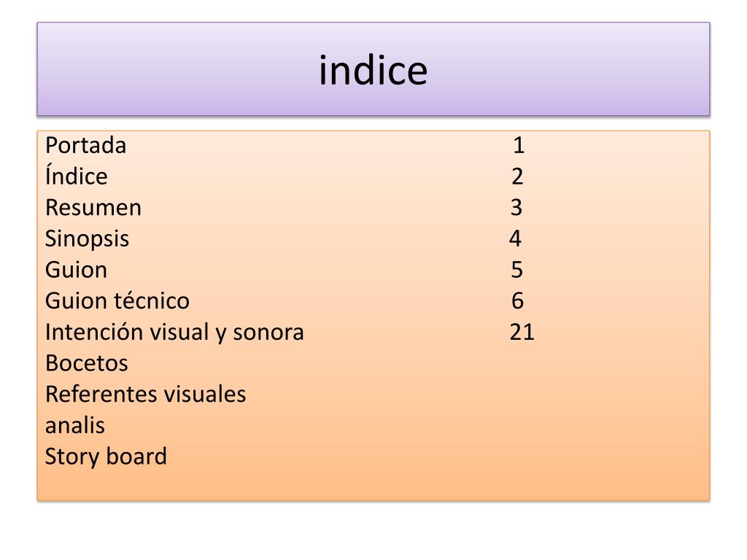The height and width of the screenshot is (560, 747).
Task: Click page number 1 beside Portada
Action: coord(519,146)
